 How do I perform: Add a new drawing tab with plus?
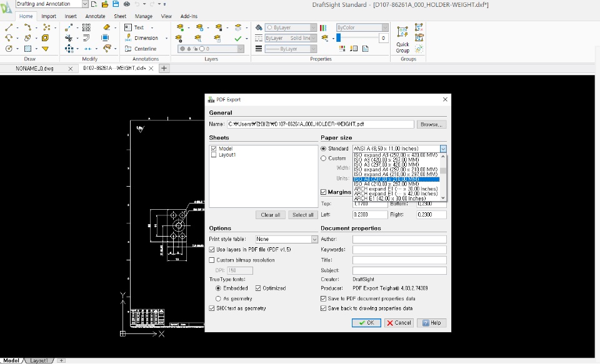click(164, 69)
